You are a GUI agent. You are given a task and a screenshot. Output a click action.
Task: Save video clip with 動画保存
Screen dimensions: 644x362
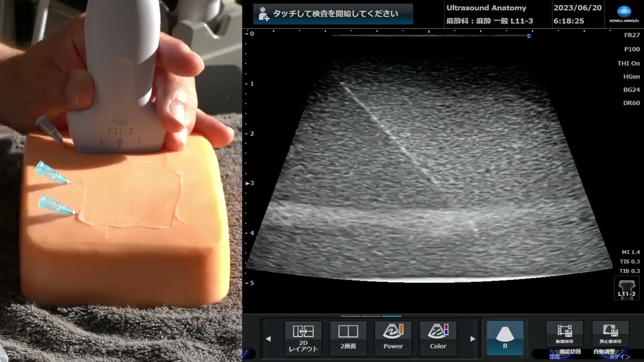click(565, 335)
